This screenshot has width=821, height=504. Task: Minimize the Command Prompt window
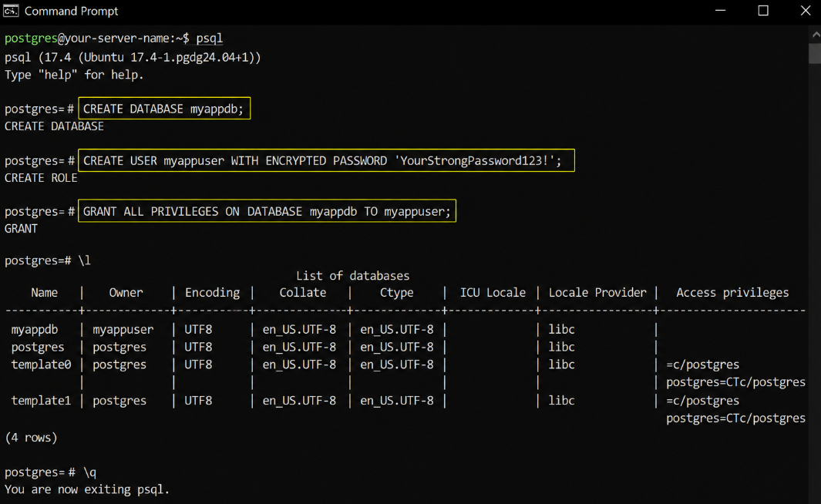click(721, 11)
